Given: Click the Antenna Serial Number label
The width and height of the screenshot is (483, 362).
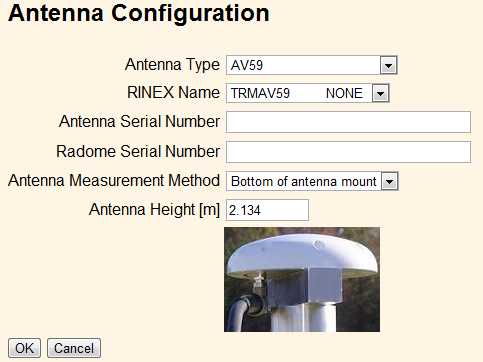Looking at the screenshot, I should (139, 121).
